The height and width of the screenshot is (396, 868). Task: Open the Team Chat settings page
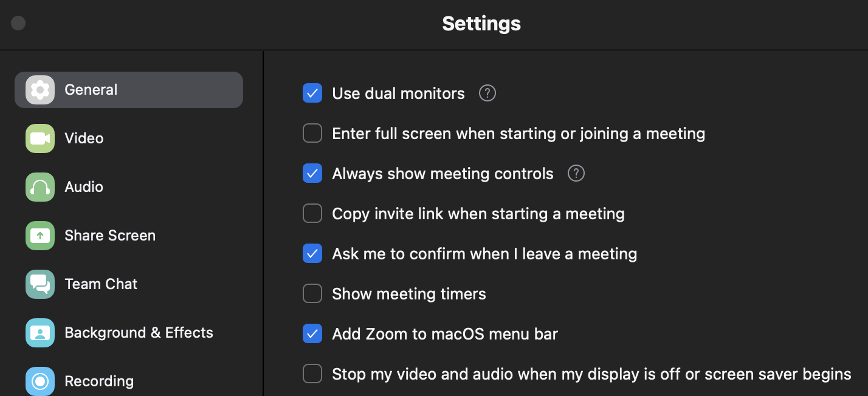[x=101, y=284]
